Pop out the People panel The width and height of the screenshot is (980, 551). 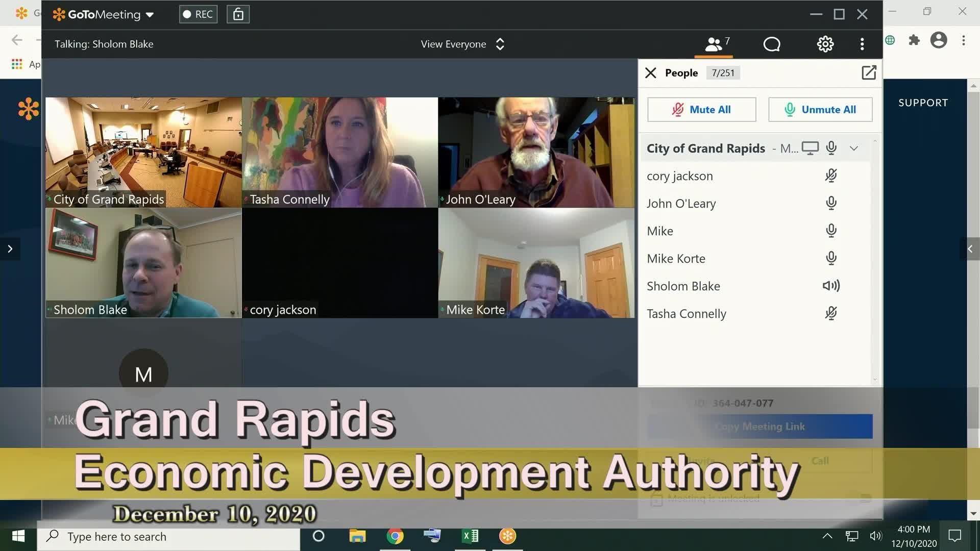(x=868, y=72)
